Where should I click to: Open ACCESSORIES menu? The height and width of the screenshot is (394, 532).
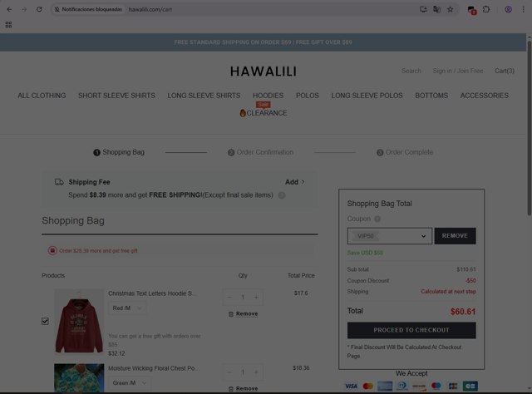tap(484, 96)
